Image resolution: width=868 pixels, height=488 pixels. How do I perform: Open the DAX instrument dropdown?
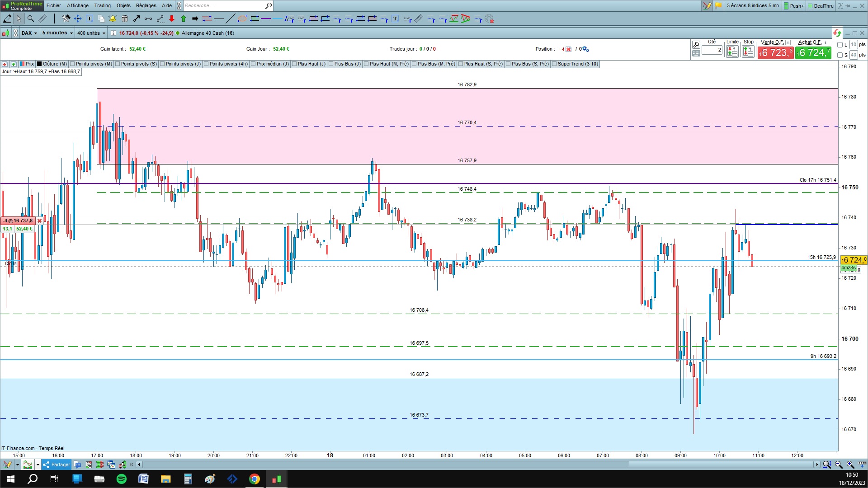click(29, 33)
